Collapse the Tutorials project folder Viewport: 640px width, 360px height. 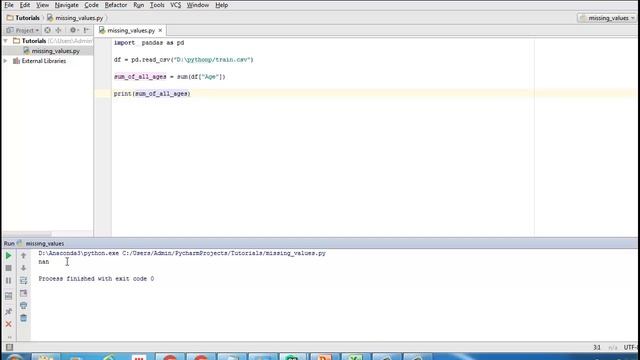tap(6, 41)
